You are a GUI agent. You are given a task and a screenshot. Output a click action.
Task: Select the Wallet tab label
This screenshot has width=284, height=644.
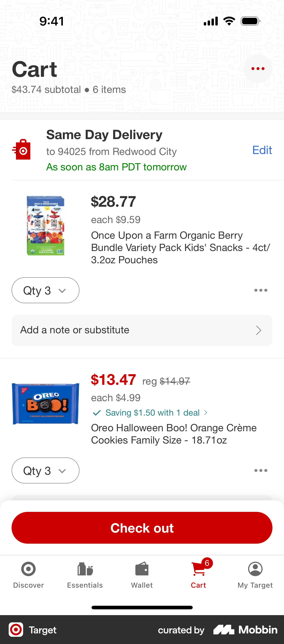pos(142,585)
